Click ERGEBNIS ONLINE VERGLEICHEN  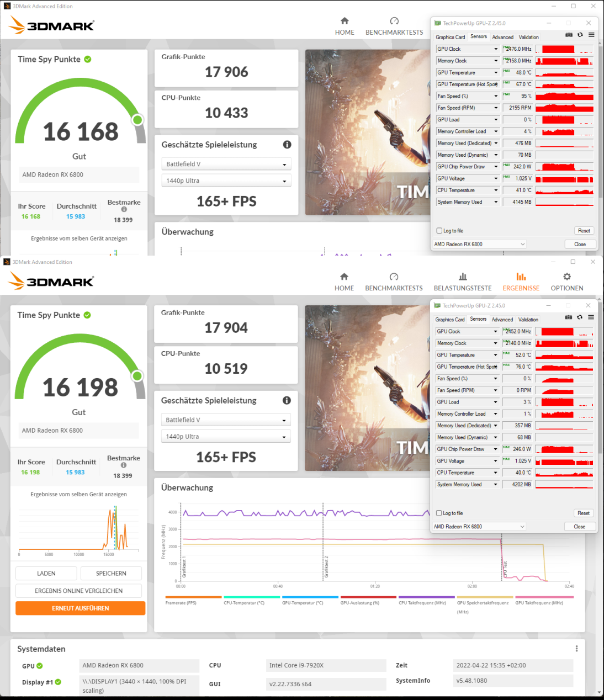79,591
